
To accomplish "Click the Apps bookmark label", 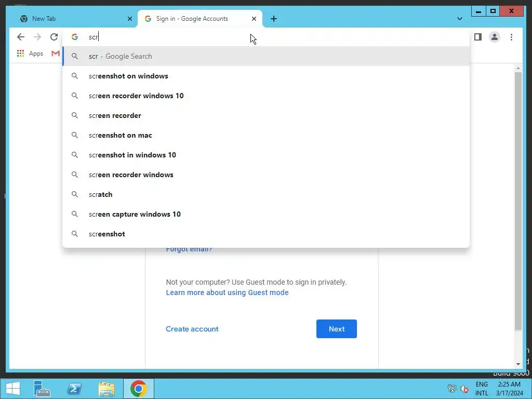I will [x=36, y=54].
